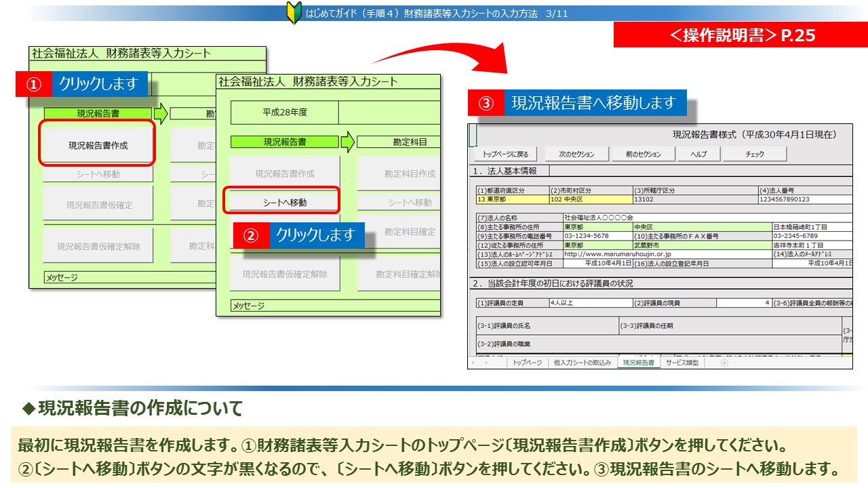The width and height of the screenshot is (868, 488).
Task: Select the 現況報告書 sheet tab
Action: point(638,363)
